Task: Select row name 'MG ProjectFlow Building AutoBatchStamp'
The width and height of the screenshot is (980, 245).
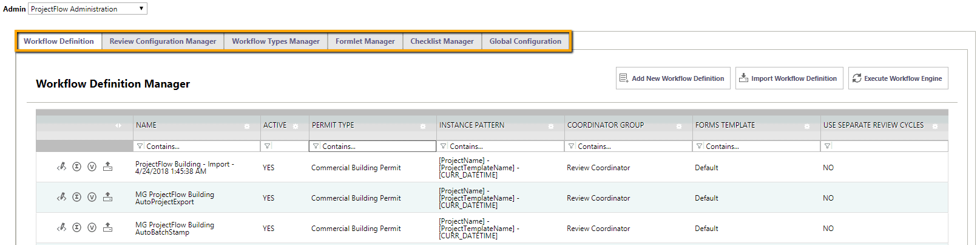Action: coord(175,229)
